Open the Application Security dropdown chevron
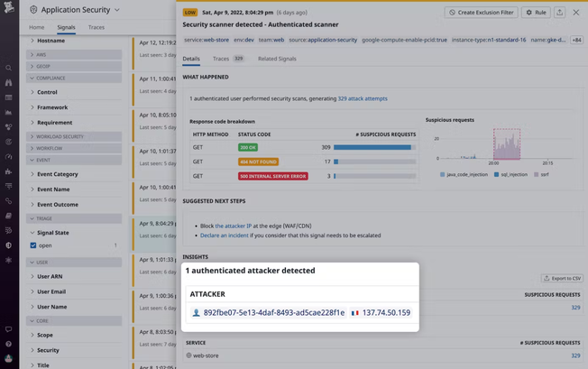The height and width of the screenshot is (369, 588). tap(117, 10)
